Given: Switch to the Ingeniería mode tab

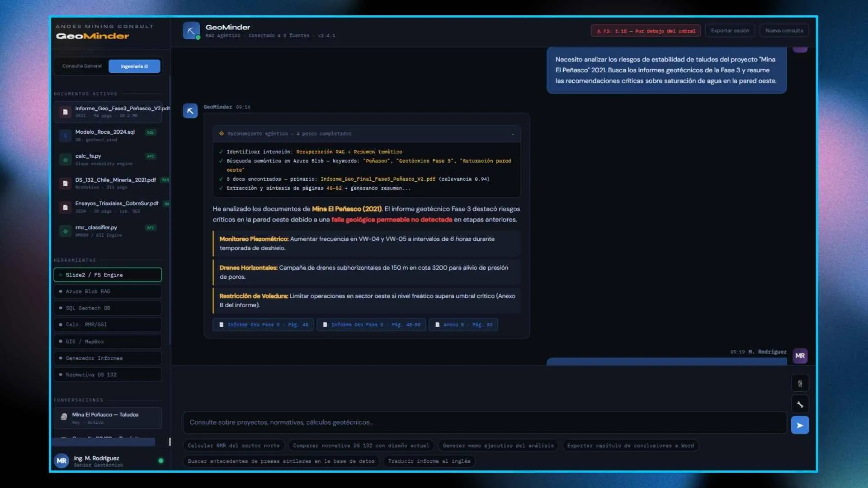Looking at the screenshot, I should (134, 66).
